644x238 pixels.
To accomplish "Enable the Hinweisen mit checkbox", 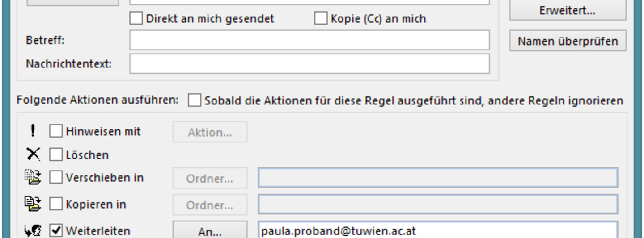I will [56, 131].
